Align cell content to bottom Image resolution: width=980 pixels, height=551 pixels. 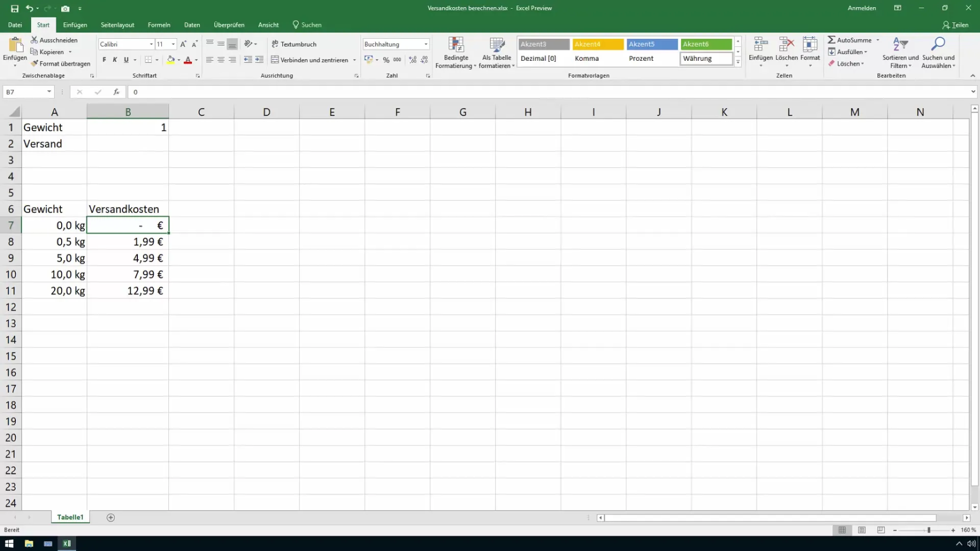232,44
